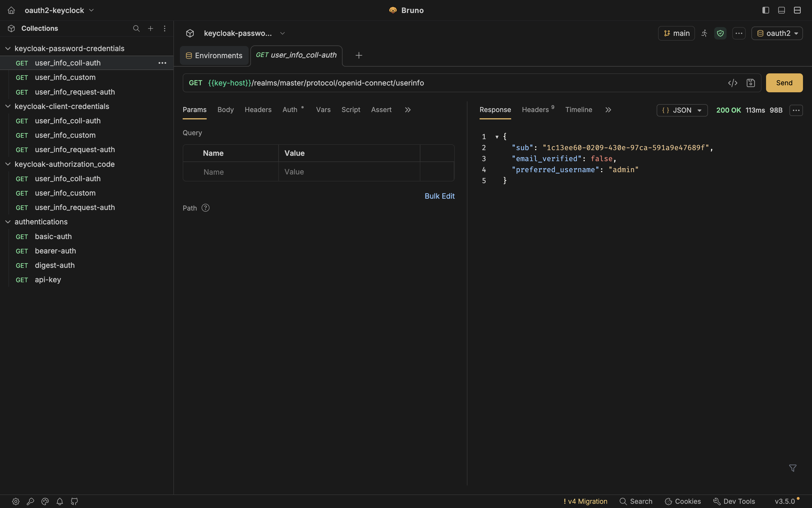The height and width of the screenshot is (508, 812).
Task: Show the Path params help icon
Action: click(x=205, y=208)
